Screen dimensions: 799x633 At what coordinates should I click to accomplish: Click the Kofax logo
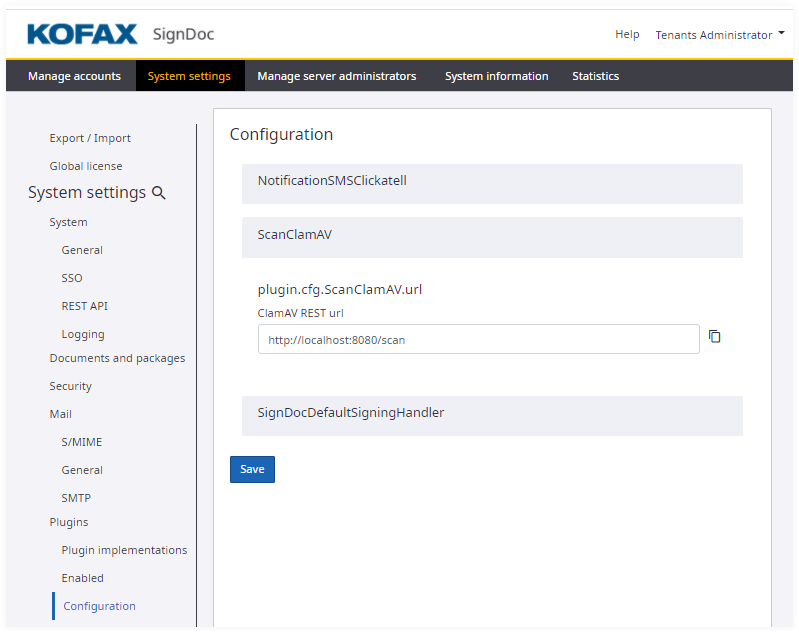[82, 35]
